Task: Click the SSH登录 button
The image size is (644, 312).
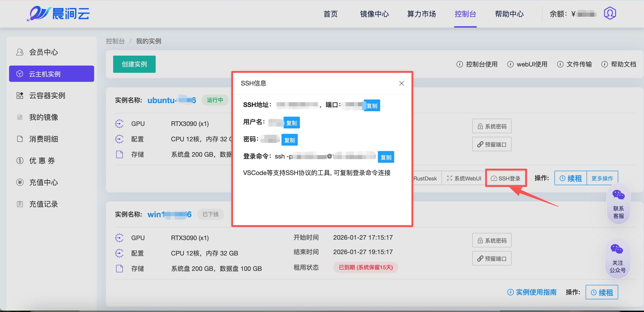Action: (506, 178)
